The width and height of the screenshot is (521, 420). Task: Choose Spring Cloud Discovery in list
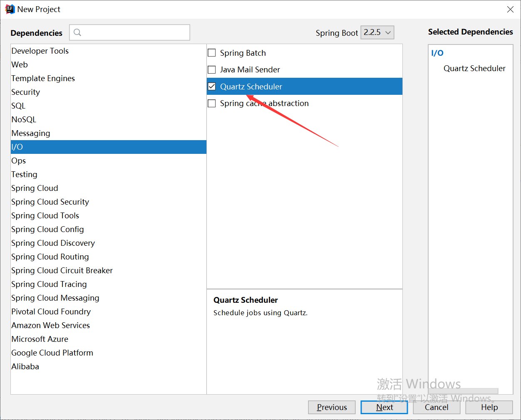point(53,243)
